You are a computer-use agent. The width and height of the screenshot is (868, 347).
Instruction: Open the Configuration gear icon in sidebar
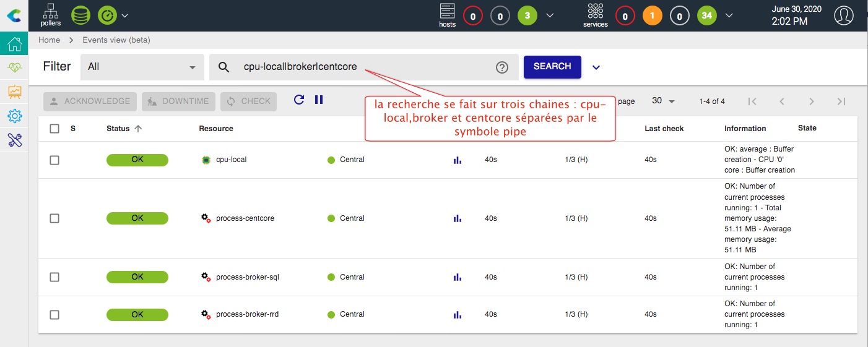point(14,116)
